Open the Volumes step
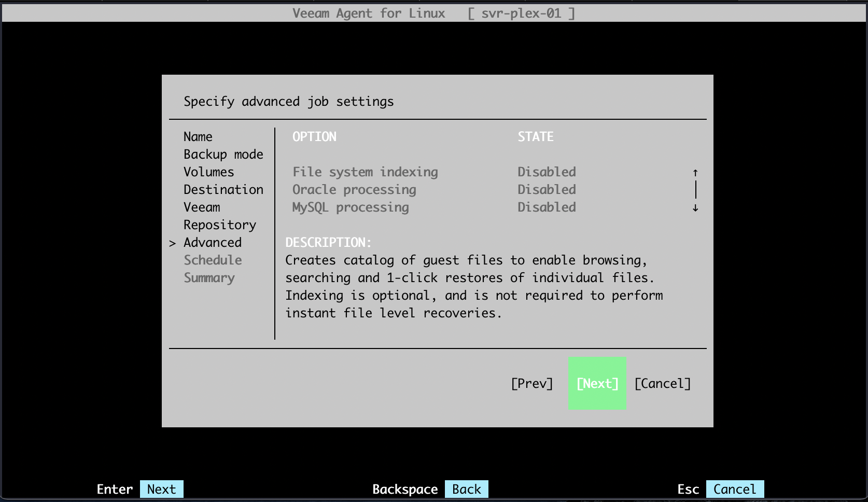The image size is (868, 502). click(x=209, y=172)
